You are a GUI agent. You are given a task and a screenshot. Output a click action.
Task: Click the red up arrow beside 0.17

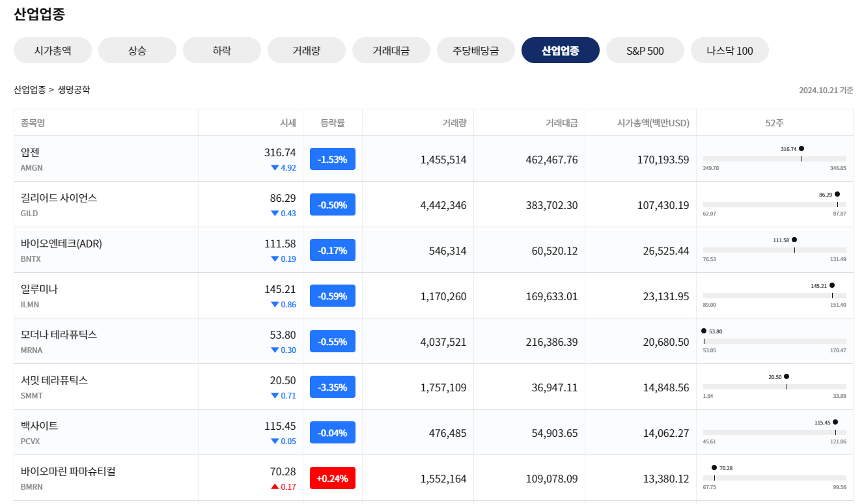pyautogui.click(x=275, y=486)
